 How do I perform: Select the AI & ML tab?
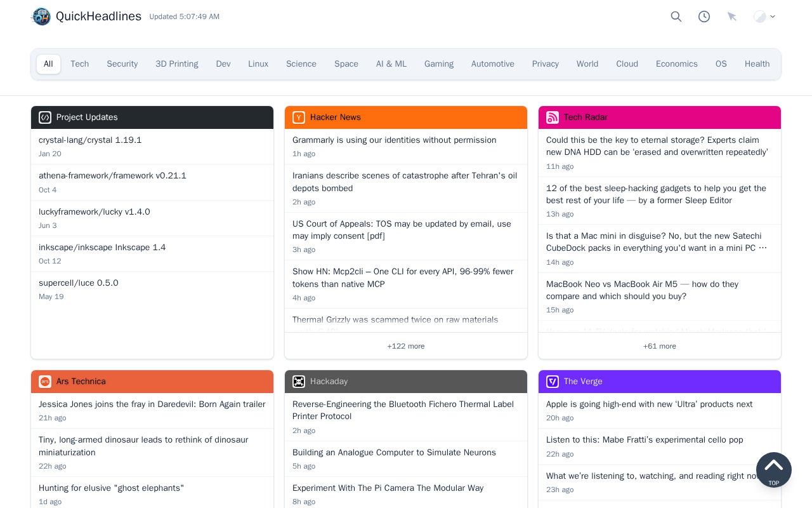[391, 64]
